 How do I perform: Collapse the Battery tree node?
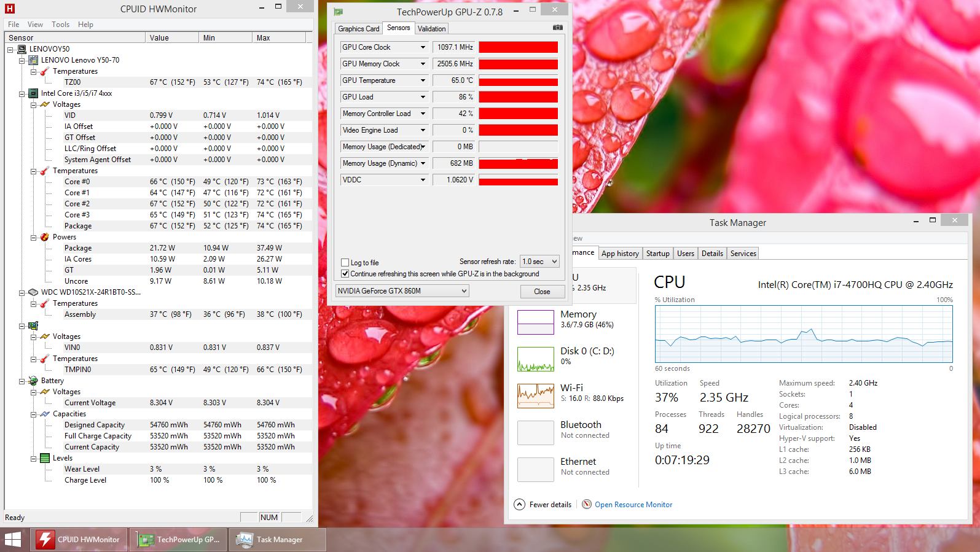pos(22,381)
